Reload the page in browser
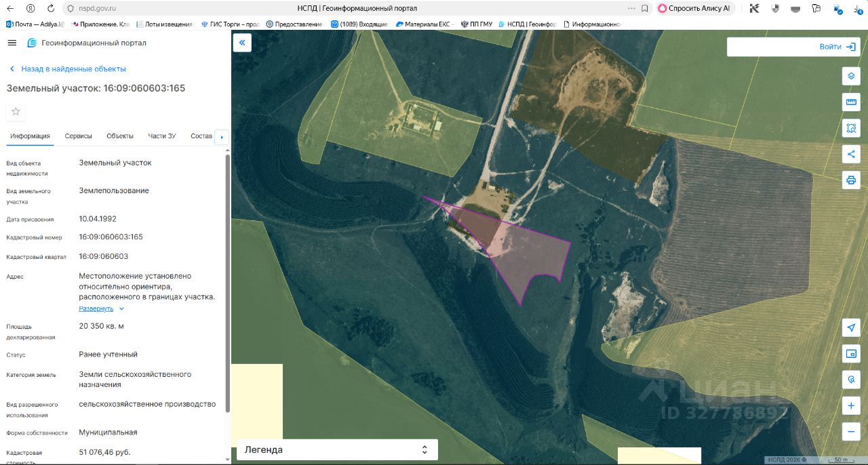This screenshot has width=868, height=465. tap(51, 8)
